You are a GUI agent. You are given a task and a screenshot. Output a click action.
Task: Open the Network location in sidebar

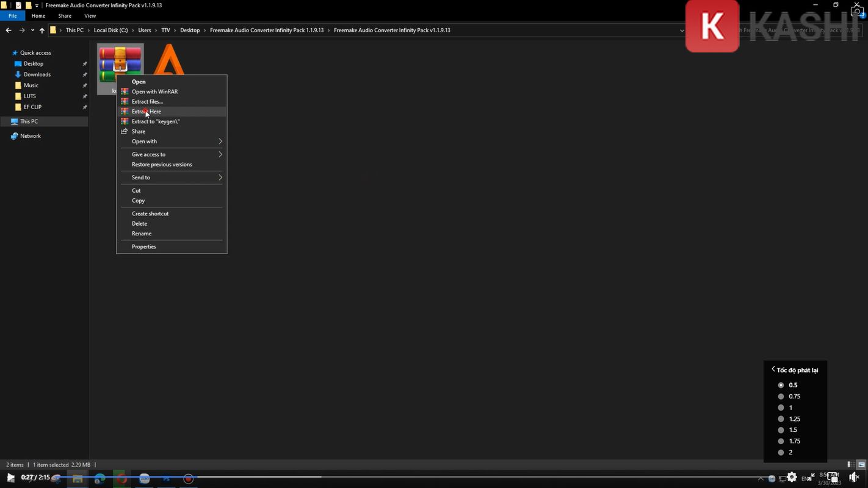coord(30,136)
